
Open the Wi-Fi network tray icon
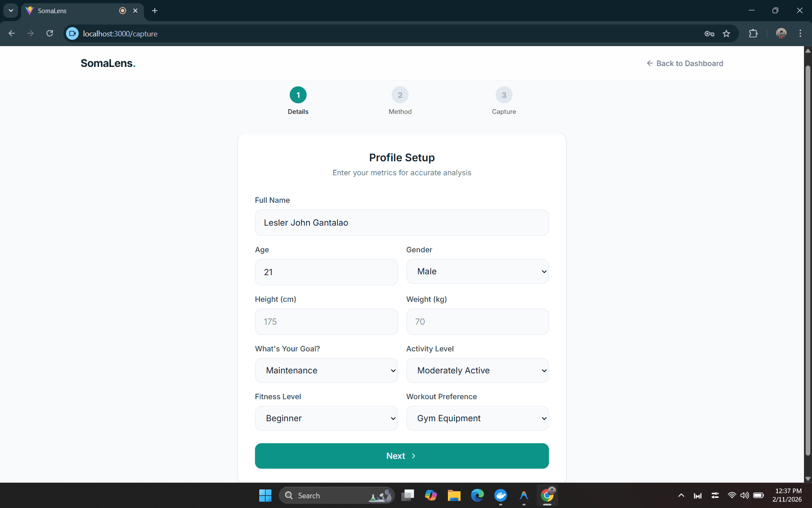pos(732,495)
